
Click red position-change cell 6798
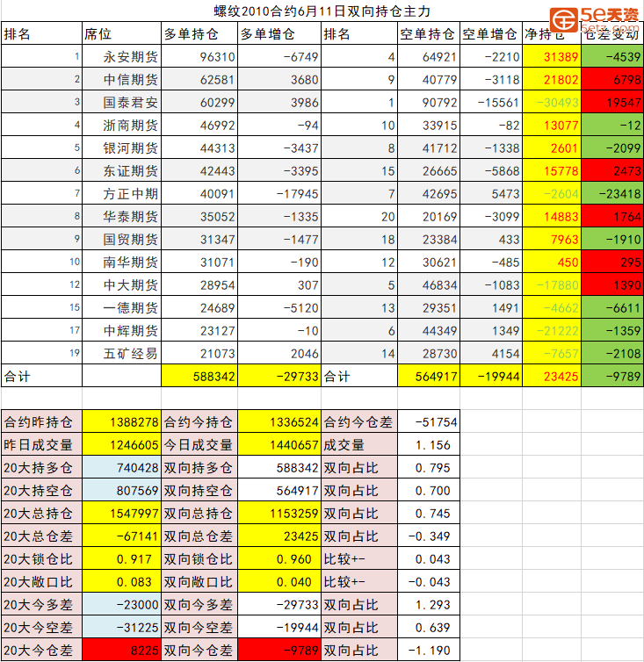[x=612, y=79]
